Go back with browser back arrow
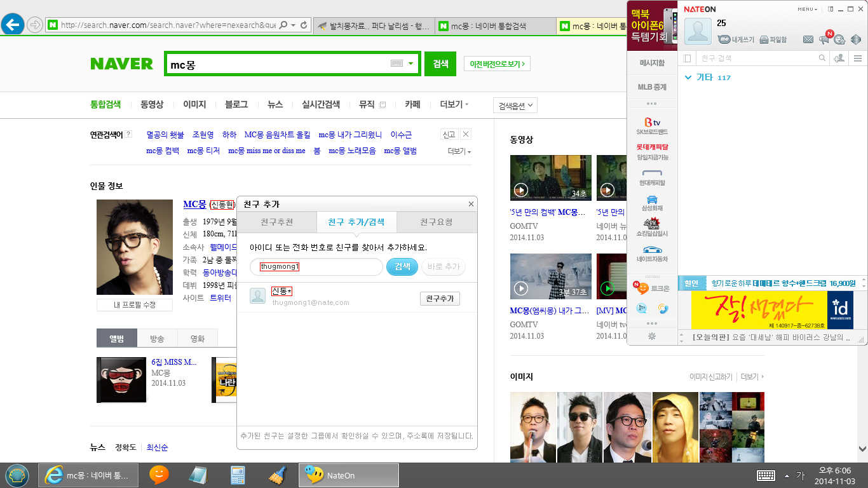Image resolution: width=868 pixels, height=488 pixels. click(x=13, y=24)
